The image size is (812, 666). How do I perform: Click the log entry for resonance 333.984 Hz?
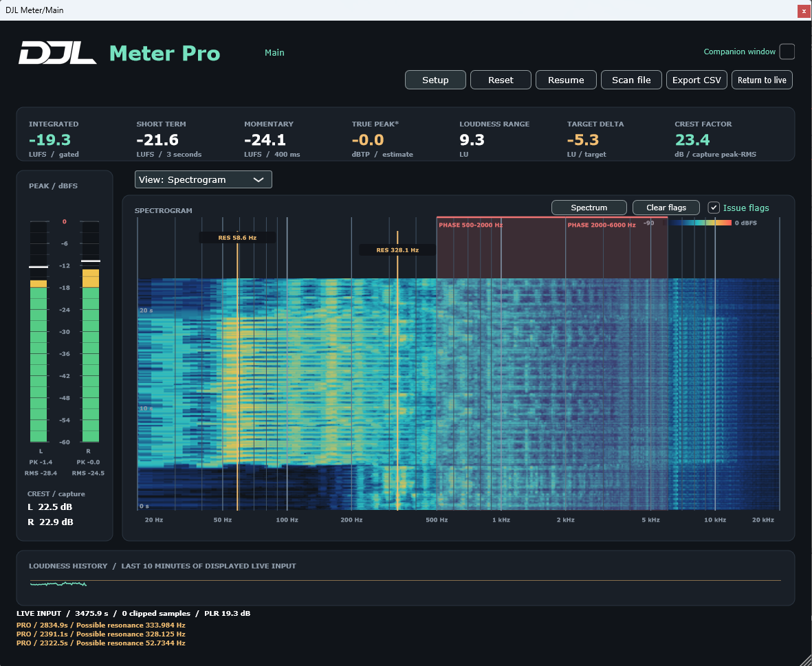coord(101,625)
